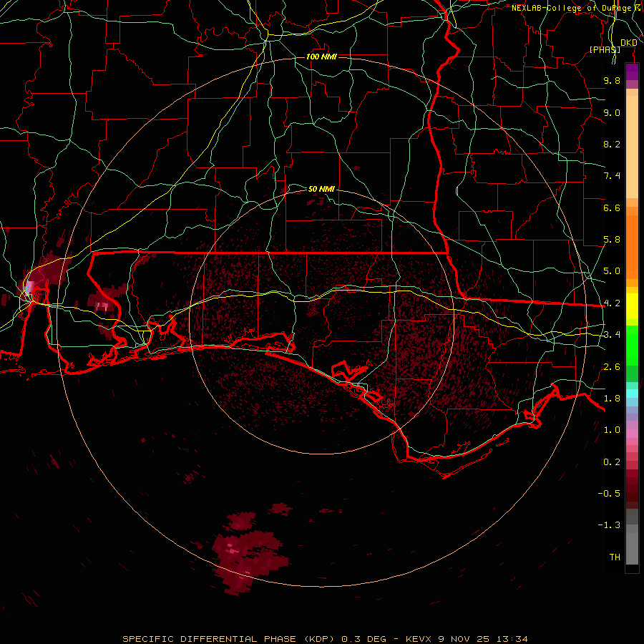The image size is (644, 644).
Task: Pick the gray band at the color bar bottom
Action: (632, 548)
